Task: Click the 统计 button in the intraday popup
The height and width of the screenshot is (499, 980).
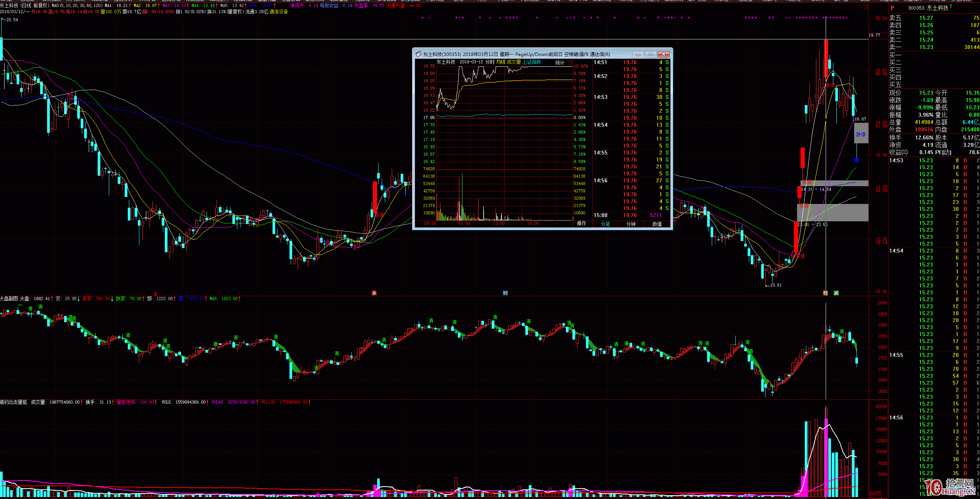Action: [x=560, y=63]
